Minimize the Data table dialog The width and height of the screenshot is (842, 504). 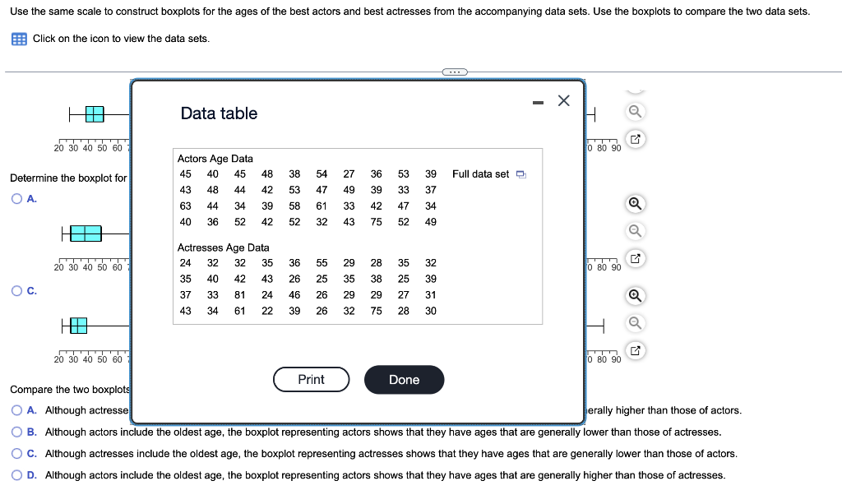coord(538,101)
